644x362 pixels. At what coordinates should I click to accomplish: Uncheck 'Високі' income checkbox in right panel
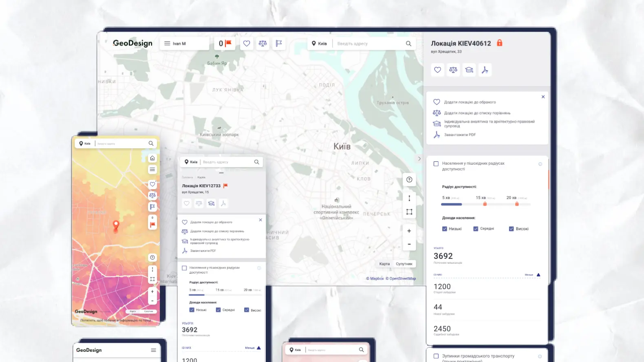point(511,229)
